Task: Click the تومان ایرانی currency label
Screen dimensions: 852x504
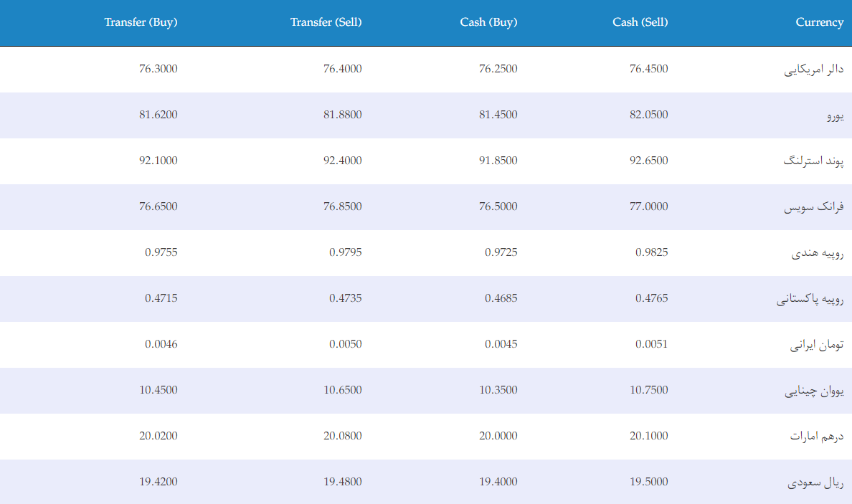Action: pos(817,345)
